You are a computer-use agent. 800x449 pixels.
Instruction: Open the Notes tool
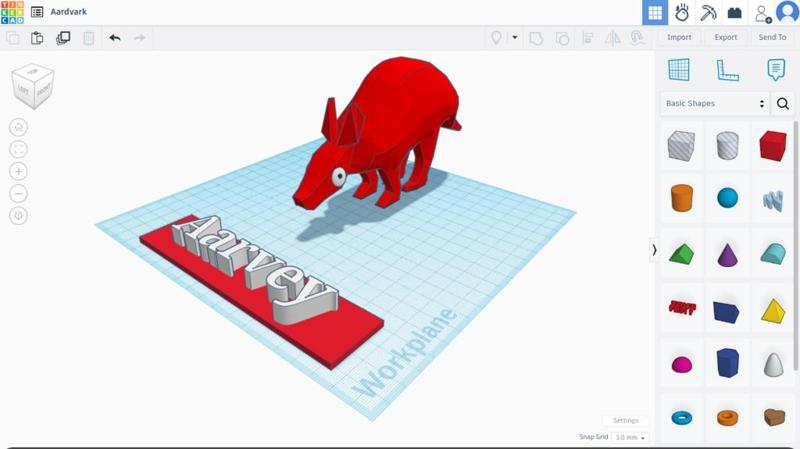pos(776,69)
